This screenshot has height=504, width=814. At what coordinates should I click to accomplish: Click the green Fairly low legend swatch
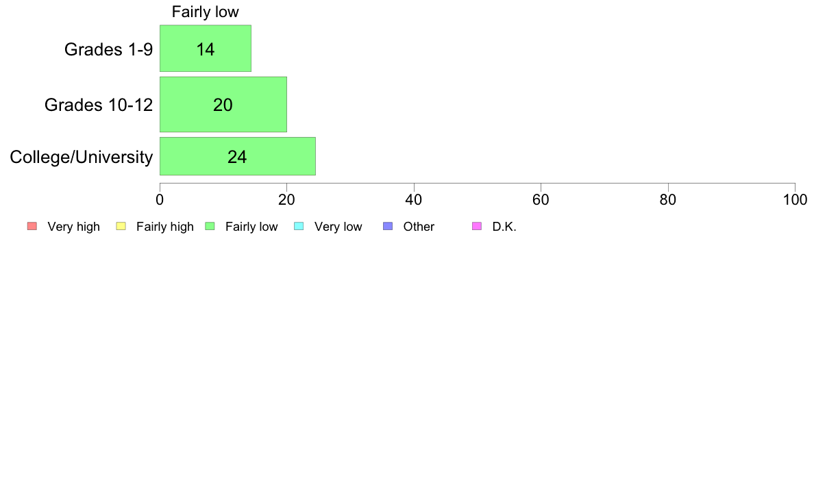[x=210, y=226]
